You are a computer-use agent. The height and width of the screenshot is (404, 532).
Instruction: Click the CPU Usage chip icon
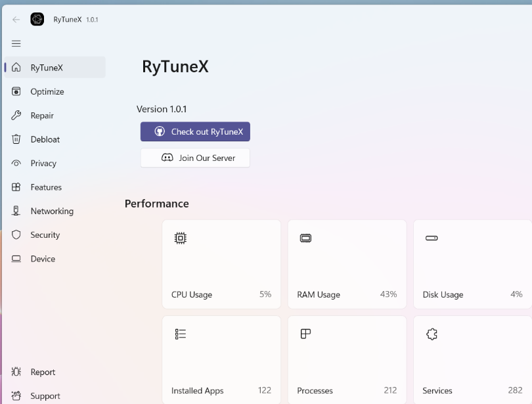(181, 238)
